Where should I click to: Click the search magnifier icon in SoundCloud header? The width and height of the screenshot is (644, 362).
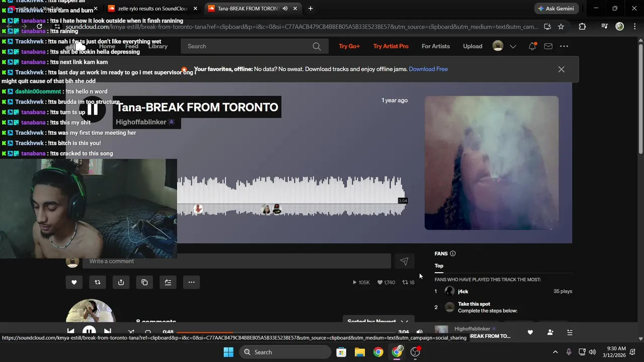point(316,46)
